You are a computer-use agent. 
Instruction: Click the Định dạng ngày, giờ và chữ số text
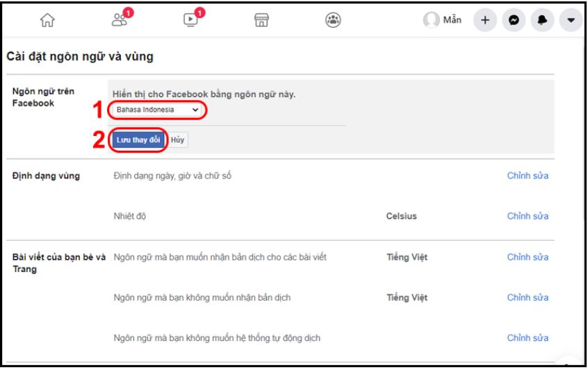tap(172, 176)
